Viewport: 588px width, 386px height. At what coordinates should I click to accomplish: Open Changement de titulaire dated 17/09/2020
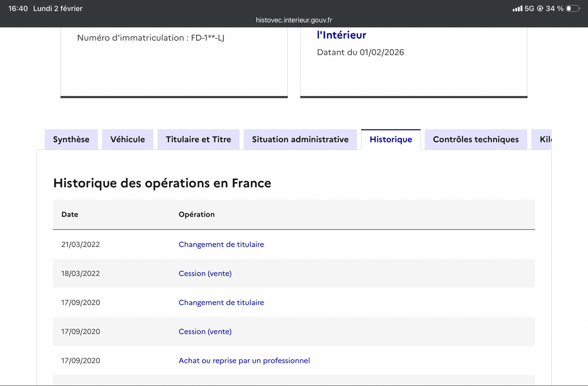tap(221, 303)
